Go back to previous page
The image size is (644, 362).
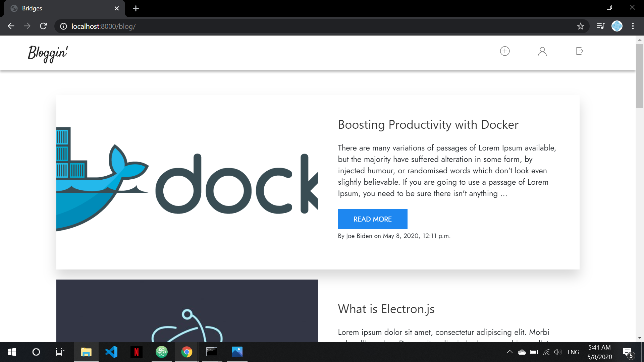click(x=11, y=26)
